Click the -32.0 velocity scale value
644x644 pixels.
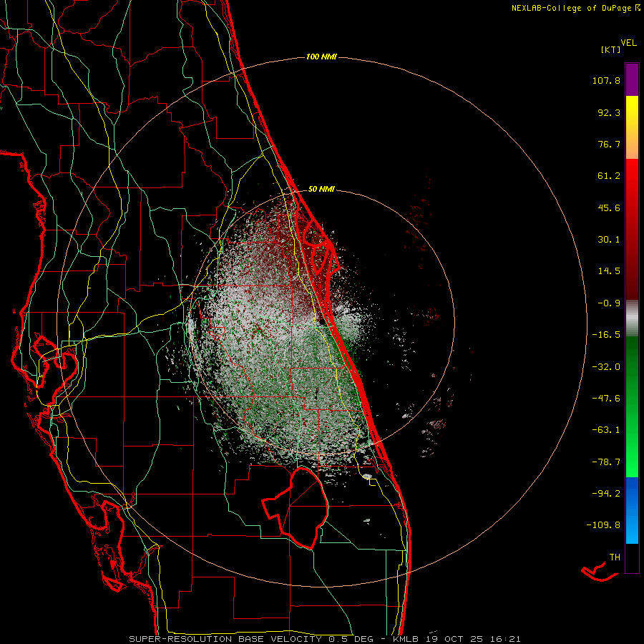[x=606, y=367]
